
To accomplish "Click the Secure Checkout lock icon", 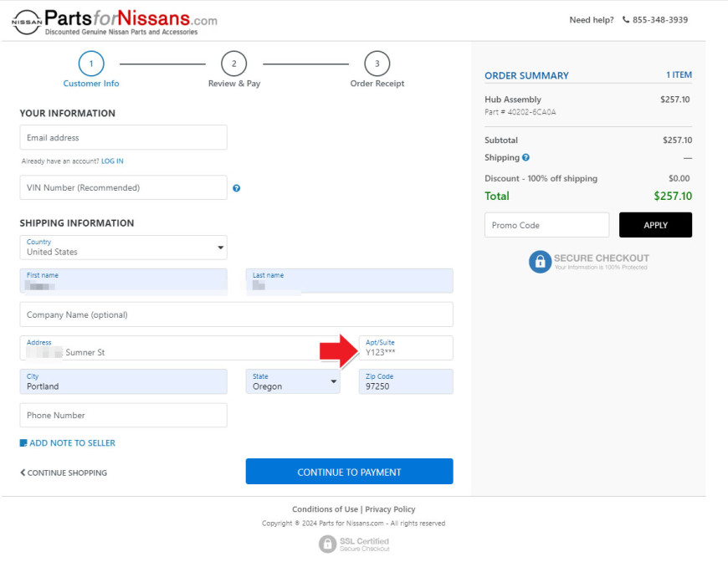I will point(540,262).
